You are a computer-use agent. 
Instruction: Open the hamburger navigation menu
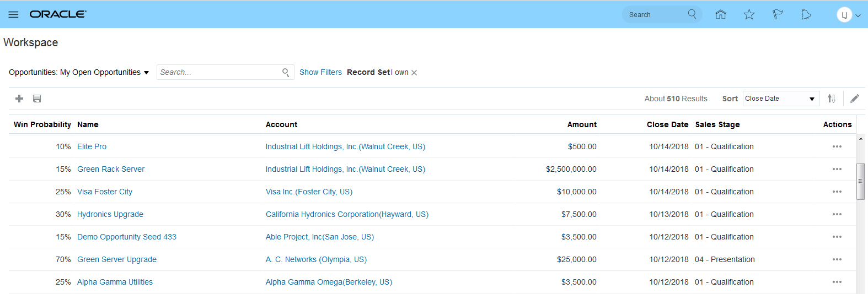click(x=13, y=14)
